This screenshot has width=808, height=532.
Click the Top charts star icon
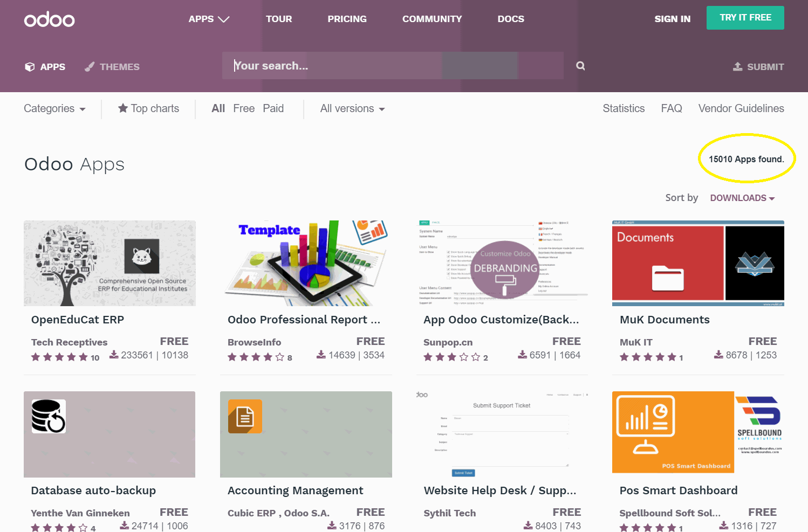pyautogui.click(x=122, y=108)
